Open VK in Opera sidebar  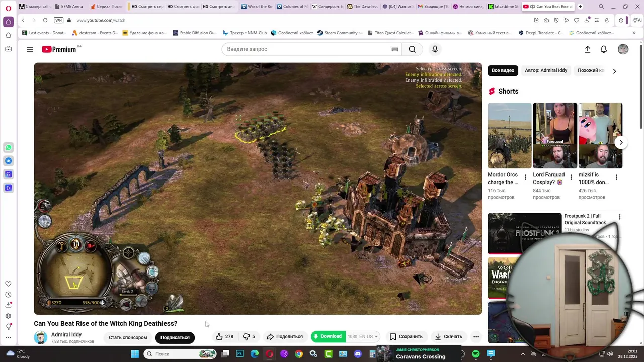(x=8, y=161)
